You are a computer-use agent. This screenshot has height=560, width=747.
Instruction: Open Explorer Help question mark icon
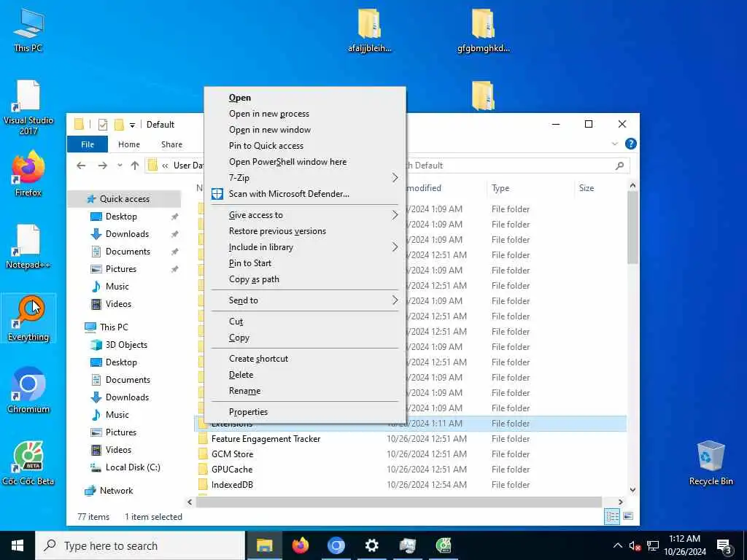[631, 144]
